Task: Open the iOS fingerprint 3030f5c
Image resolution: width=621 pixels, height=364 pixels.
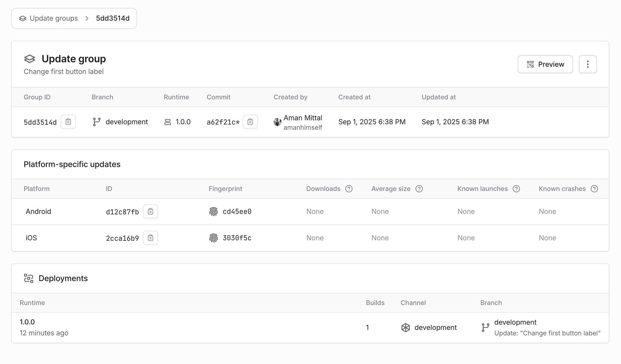Action: (237, 238)
